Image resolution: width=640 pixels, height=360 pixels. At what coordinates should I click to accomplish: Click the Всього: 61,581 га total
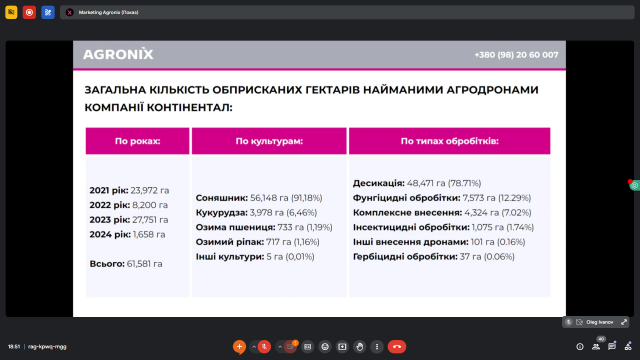click(x=126, y=264)
